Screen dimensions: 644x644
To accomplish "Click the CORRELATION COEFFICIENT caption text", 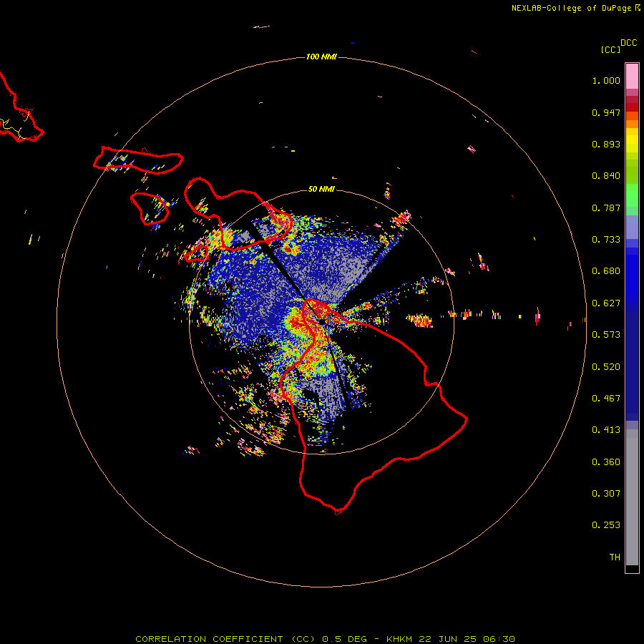I will tap(209, 639).
